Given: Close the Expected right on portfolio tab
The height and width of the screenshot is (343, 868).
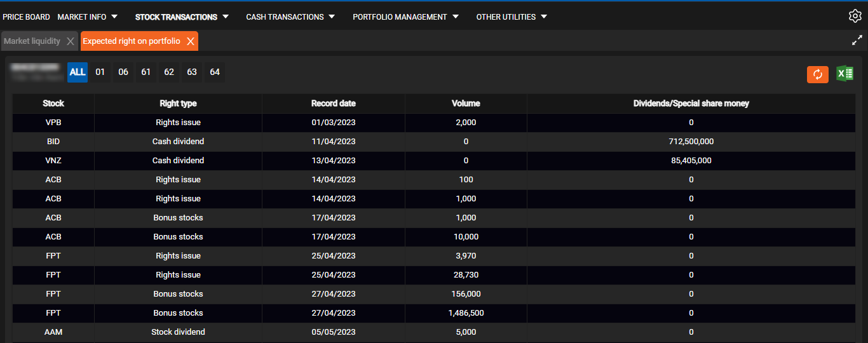Looking at the screenshot, I should pos(190,41).
